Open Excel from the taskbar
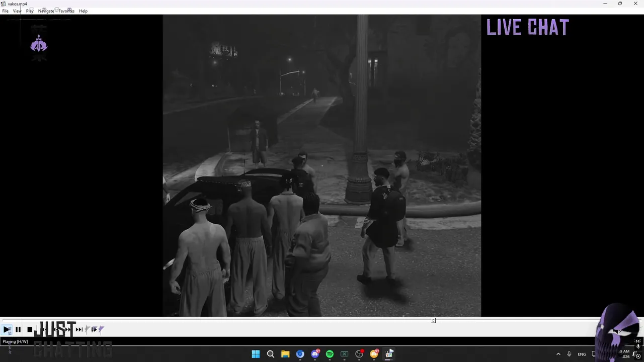This screenshot has height=362, width=644. click(344, 354)
